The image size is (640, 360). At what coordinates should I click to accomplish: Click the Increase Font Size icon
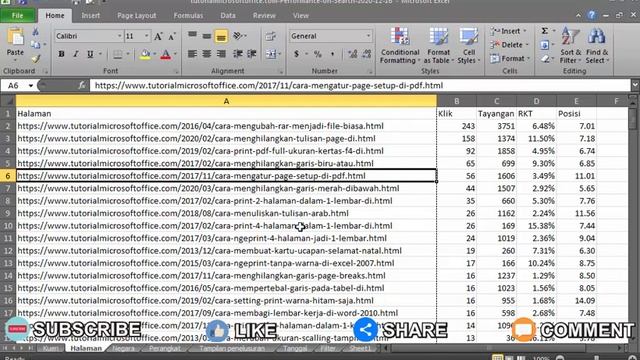(x=158, y=36)
